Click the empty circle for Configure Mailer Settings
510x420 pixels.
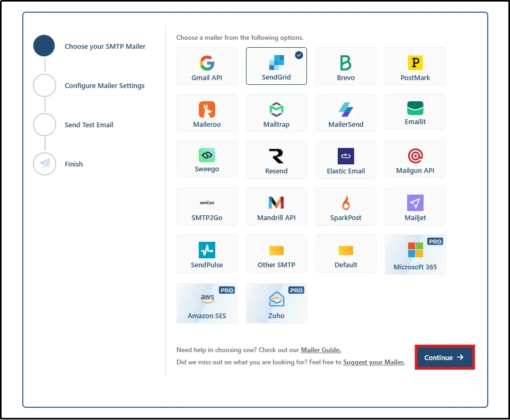point(45,85)
